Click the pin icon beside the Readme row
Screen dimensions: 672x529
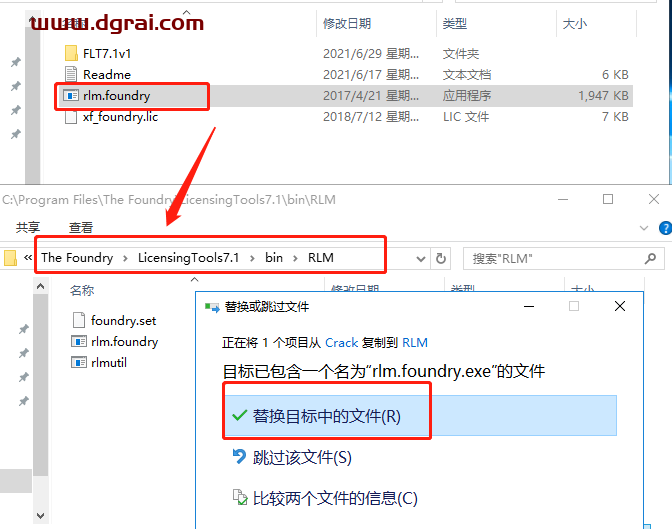pyautogui.click(x=16, y=86)
